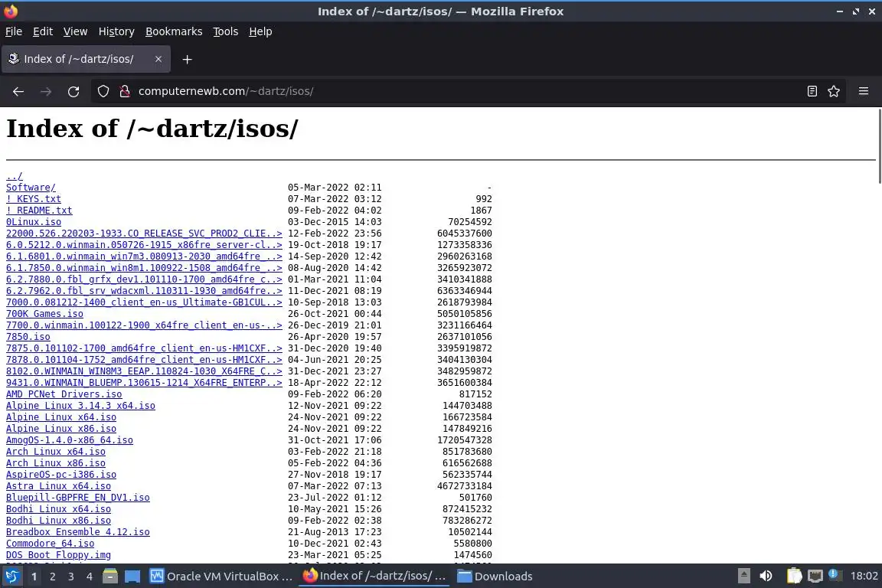Open the Tools menu
The width and height of the screenshot is (882, 588).
tap(226, 31)
